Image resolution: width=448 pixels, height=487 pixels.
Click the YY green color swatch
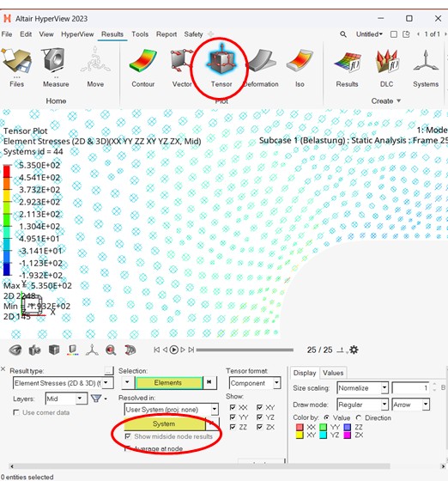coord(324,428)
